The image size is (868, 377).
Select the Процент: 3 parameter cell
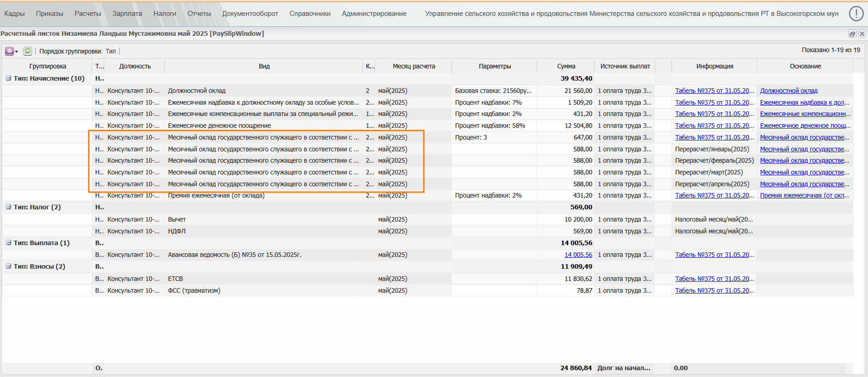click(494, 137)
